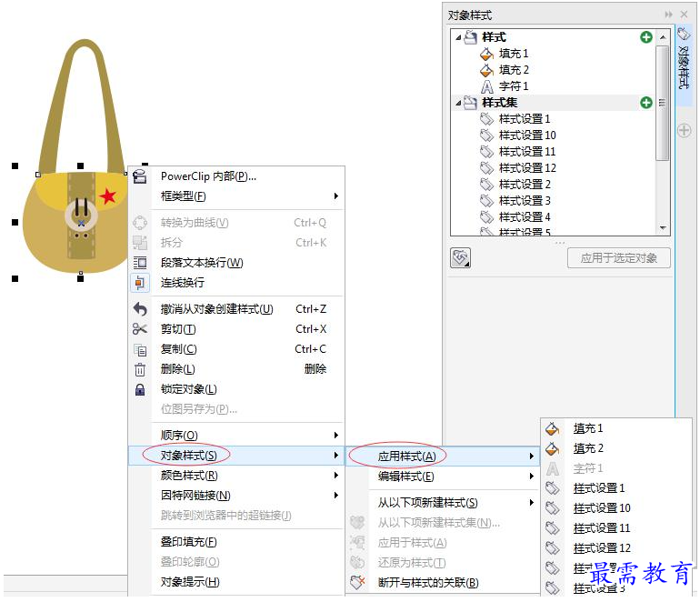
Task: Open the 因特网链接 submenu arrow
Action: [x=335, y=495]
